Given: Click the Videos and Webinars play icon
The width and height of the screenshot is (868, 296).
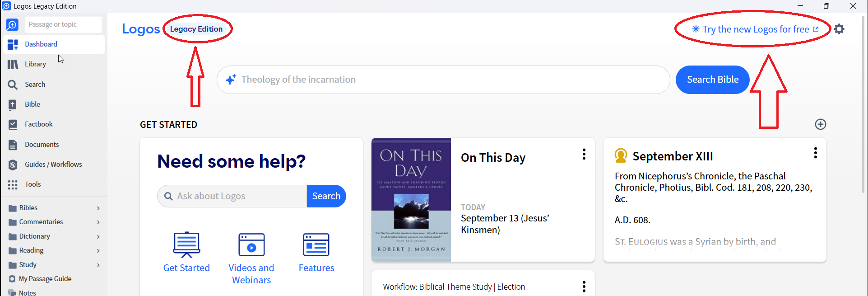Looking at the screenshot, I should pos(251,244).
